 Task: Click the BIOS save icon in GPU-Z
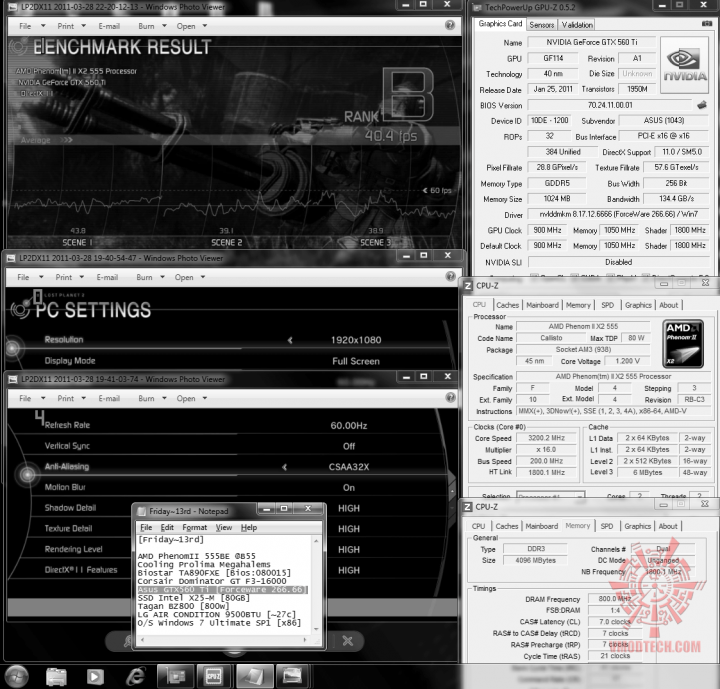(x=702, y=105)
